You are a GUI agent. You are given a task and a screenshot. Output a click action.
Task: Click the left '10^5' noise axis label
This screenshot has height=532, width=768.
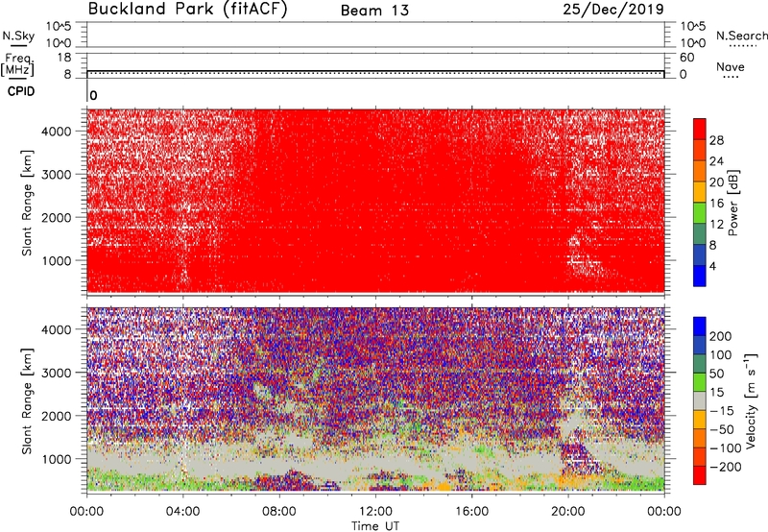click(59, 26)
